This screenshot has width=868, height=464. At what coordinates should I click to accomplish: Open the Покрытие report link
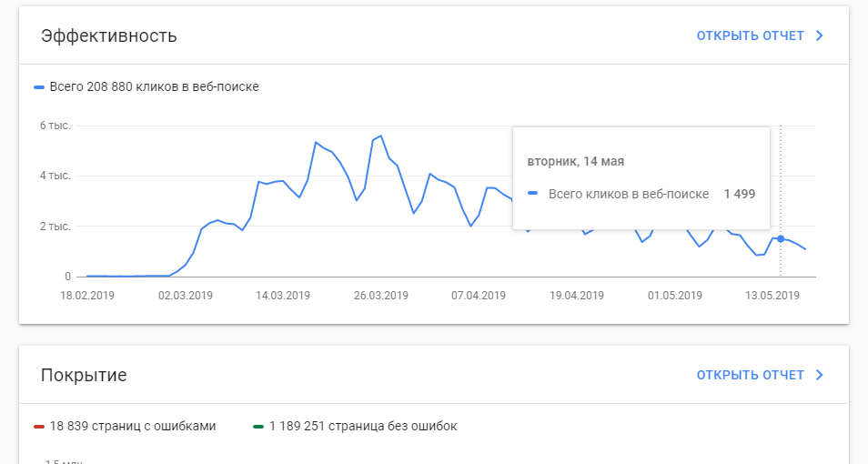point(750,375)
